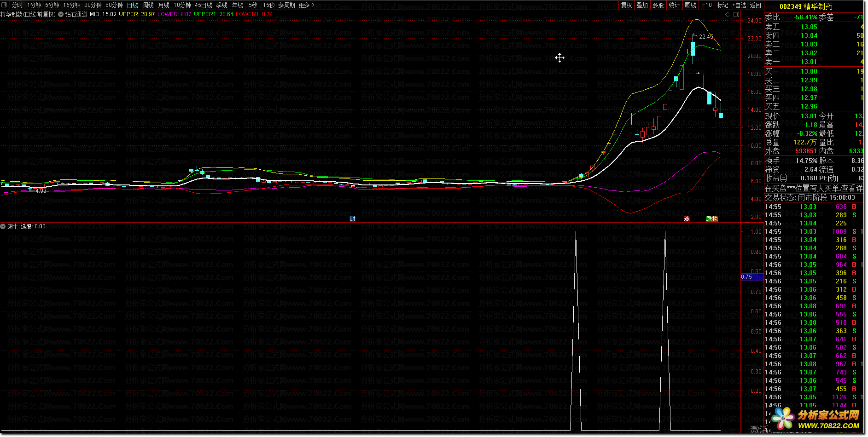Click the 现价 13.01 value
The height and width of the screenshot is (437, 868).
point(809,116)
